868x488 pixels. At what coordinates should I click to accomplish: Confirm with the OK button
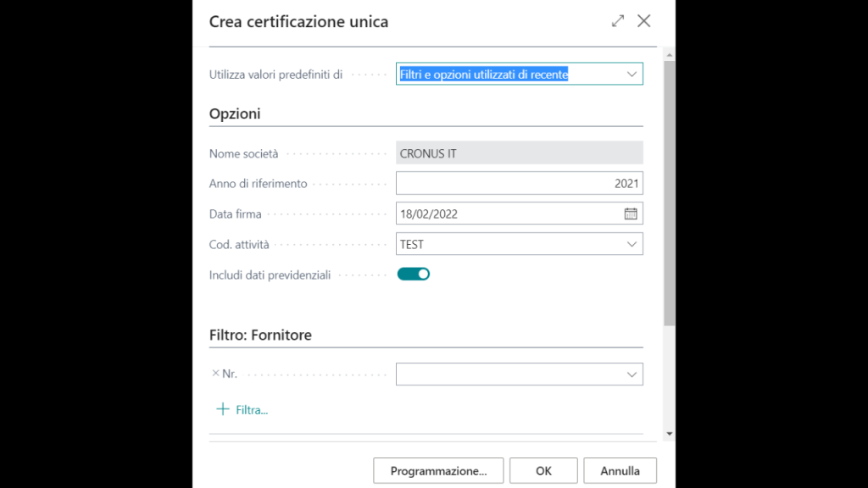543,471
